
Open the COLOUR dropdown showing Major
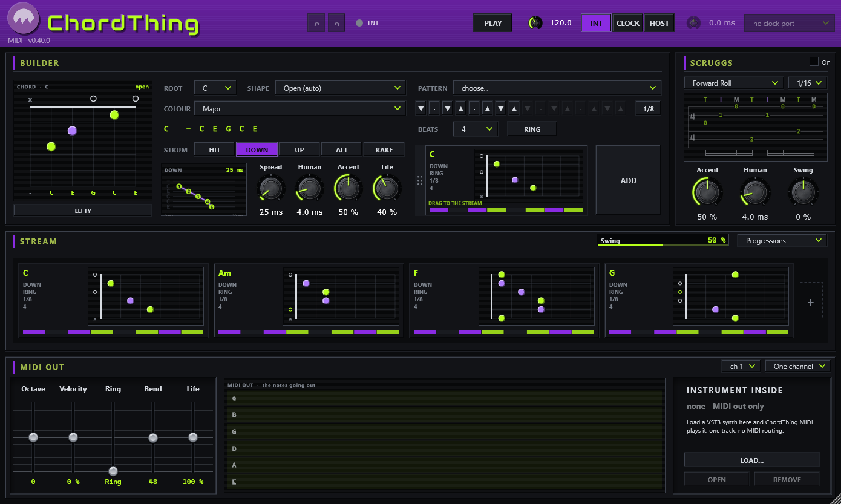pyautogui.click(x=299, y=109)
